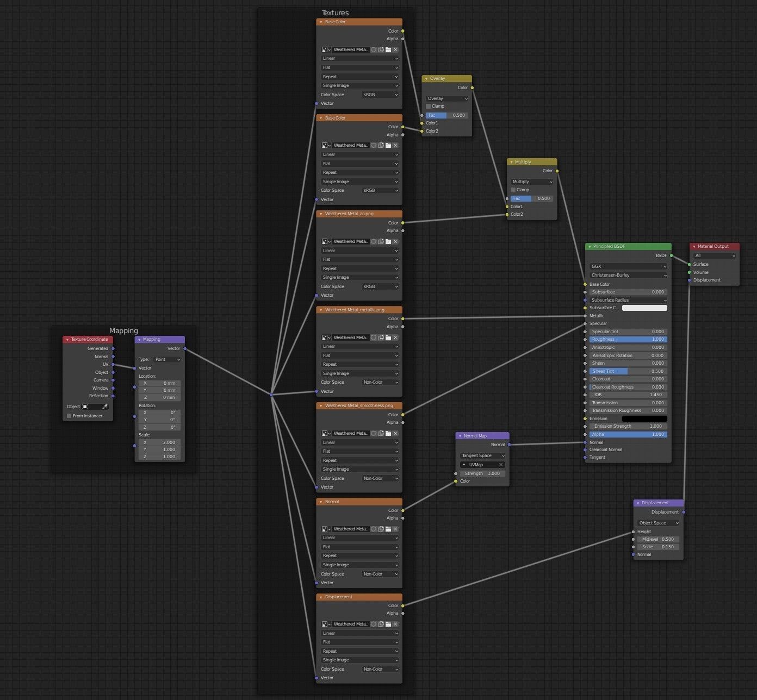The image size is (757, 700).
Task: Click Surface input socket on Material Output
Action: [x=690, y=264]
